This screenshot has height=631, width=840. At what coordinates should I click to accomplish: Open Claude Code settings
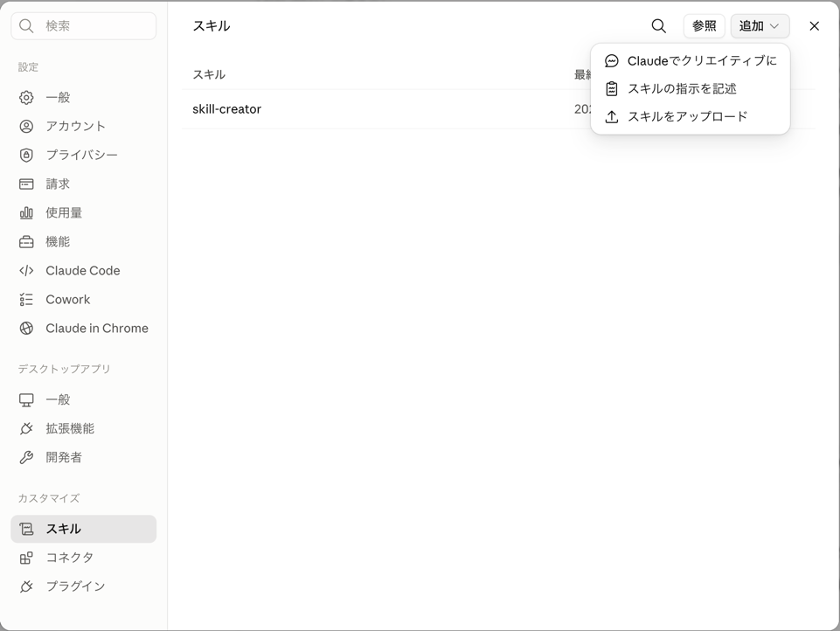(84, 271)
